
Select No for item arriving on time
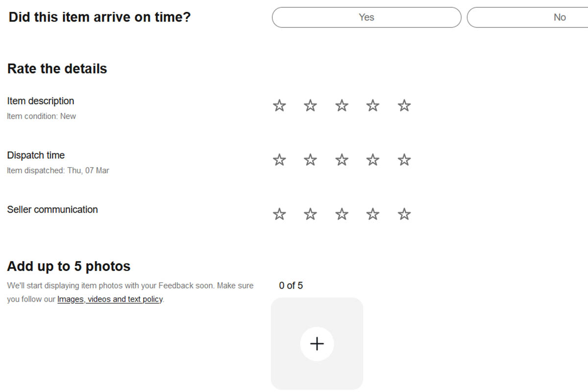560,17
